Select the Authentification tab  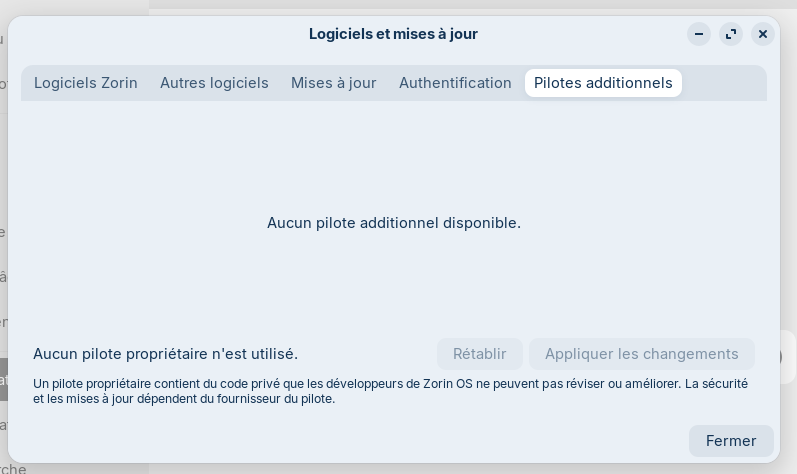pyautogui.click(x=455, y=83)
